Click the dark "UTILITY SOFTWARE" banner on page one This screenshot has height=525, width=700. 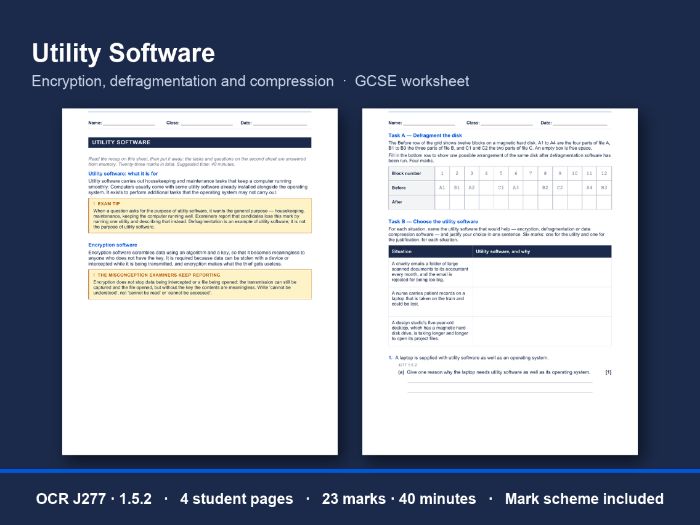(x=200, y=142)
